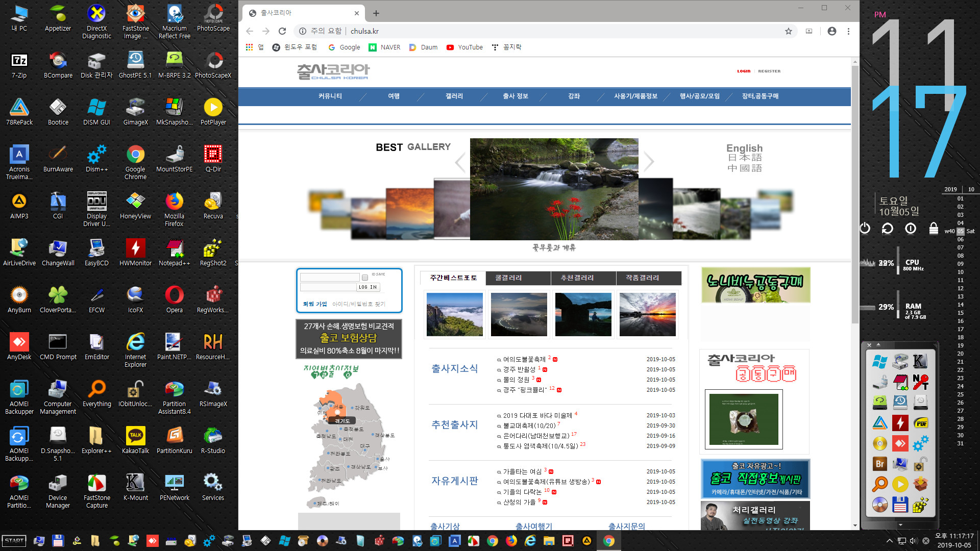The height and width of the screenshot is (551, 980).
Task: Open the 커뮤니티 menu
Action: pos(330,96)
